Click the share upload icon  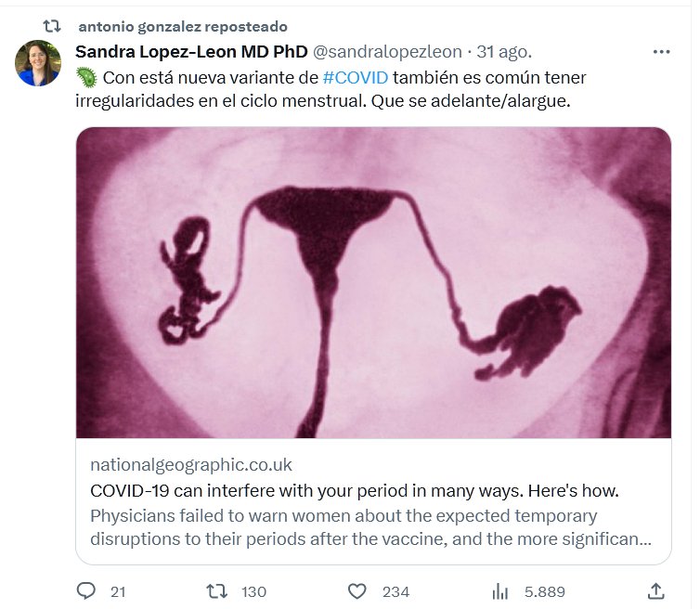click(x=655, y=591)
